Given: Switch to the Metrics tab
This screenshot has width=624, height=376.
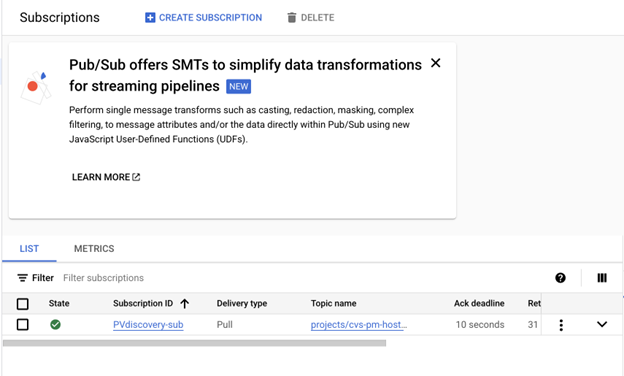Looking at the screenshot, I should point(94,249).
